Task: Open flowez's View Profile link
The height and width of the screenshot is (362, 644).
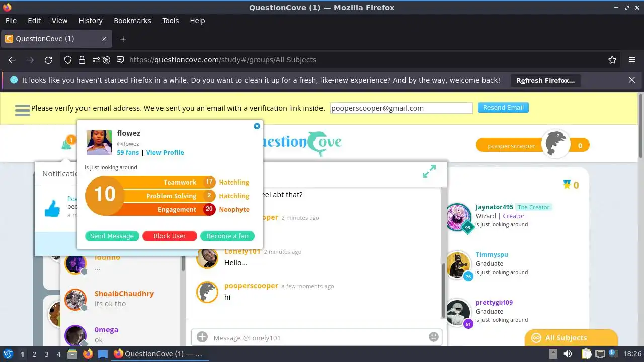Action: (x=165, y=152)
